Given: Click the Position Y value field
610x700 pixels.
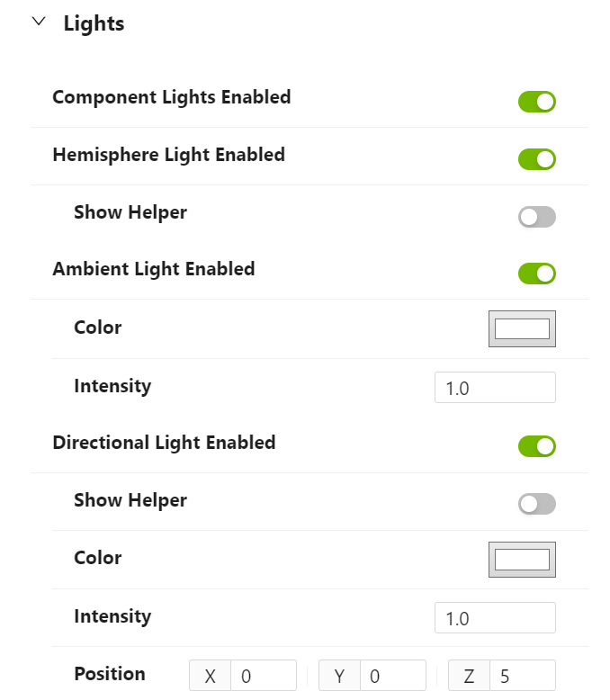Looking at the screenshot, I should [392, 676].
